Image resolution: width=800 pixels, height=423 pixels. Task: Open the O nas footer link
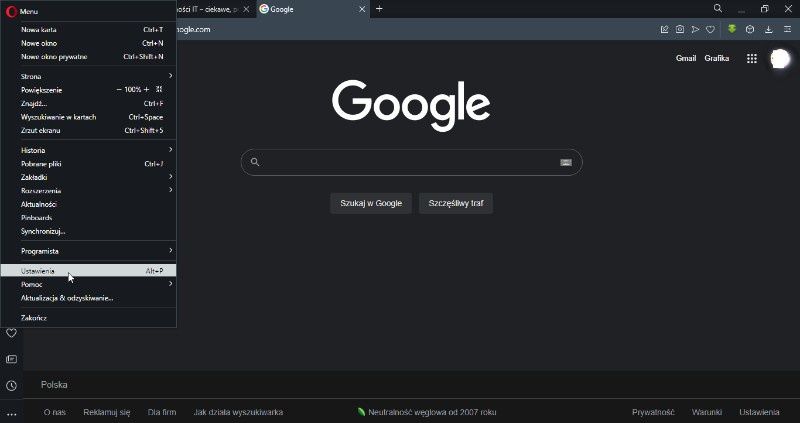tap(55, 412)
